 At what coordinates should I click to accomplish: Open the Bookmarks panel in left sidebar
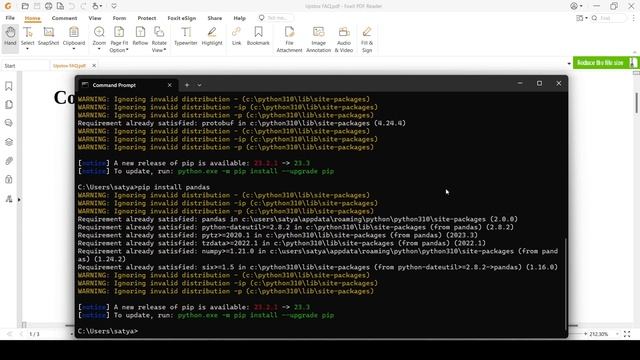pos(9,86)
